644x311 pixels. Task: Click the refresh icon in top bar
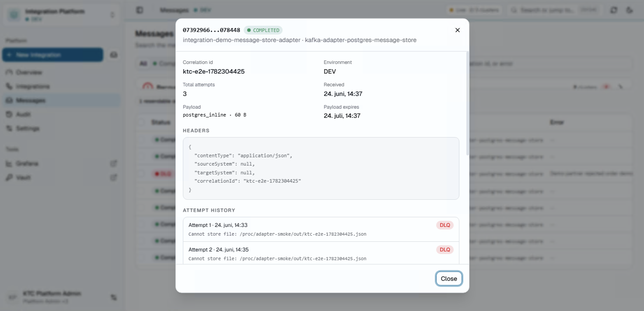(614, 10)
